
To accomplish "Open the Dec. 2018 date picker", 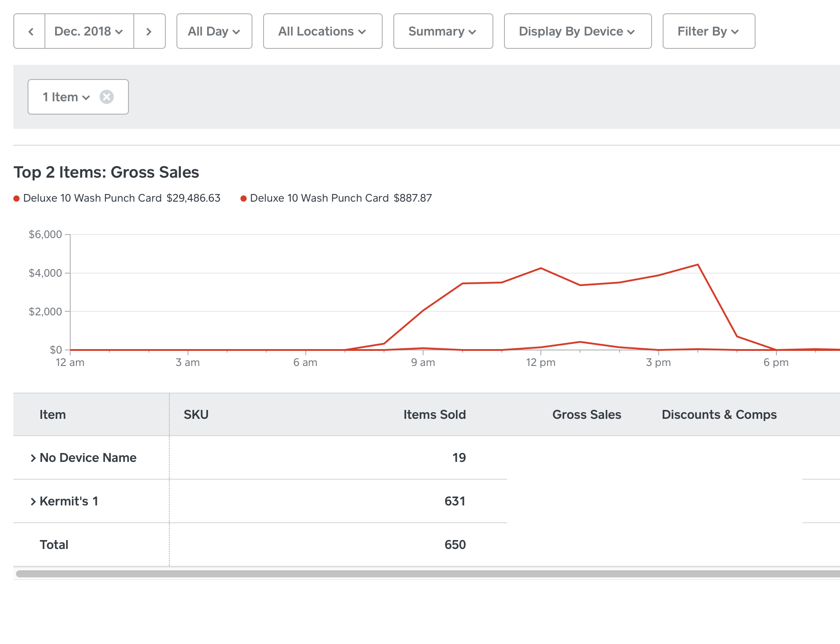I will point(89,32).
